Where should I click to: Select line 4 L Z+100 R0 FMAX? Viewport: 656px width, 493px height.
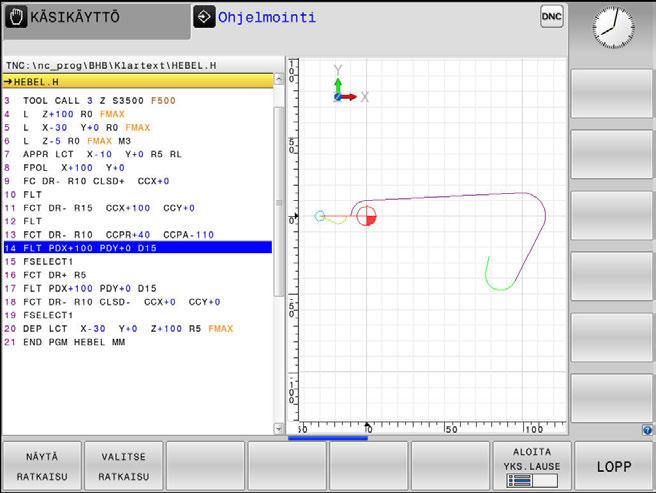(138, 114)
